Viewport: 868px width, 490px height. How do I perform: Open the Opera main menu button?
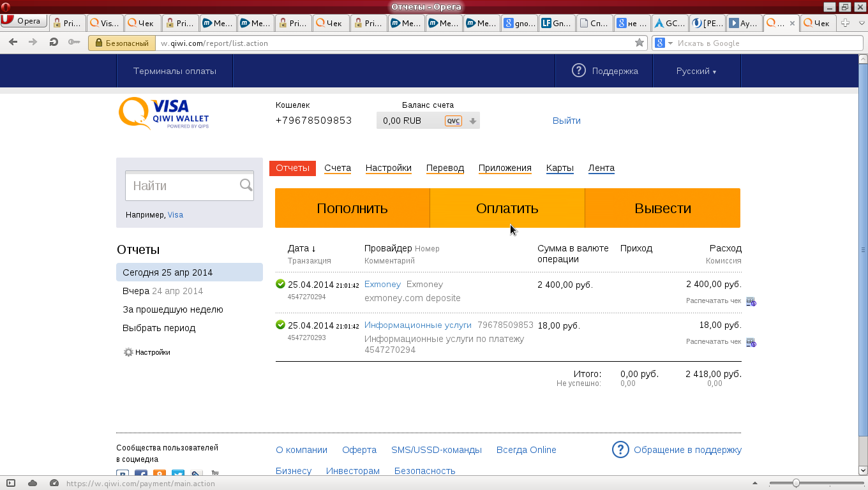24,22
